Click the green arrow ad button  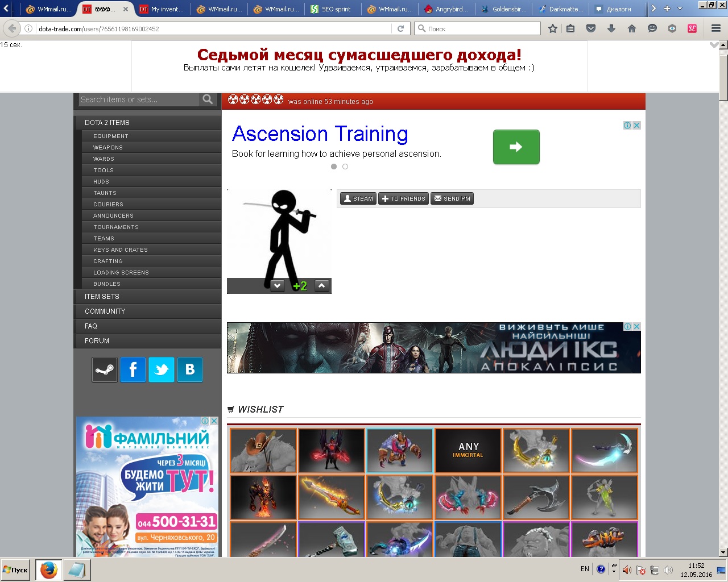pos(516,147)
